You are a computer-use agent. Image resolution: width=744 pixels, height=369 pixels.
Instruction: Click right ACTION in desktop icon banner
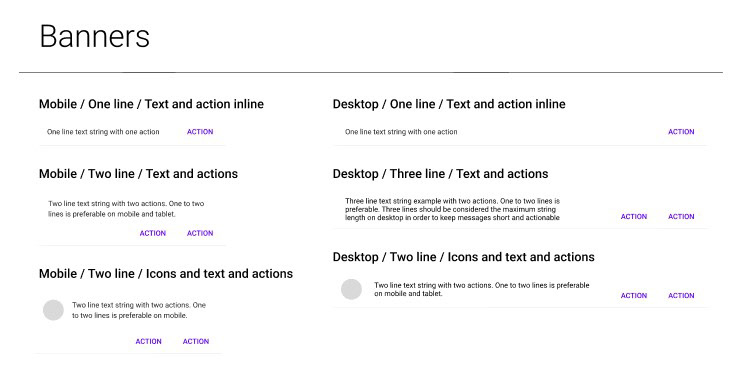point(681,295)
